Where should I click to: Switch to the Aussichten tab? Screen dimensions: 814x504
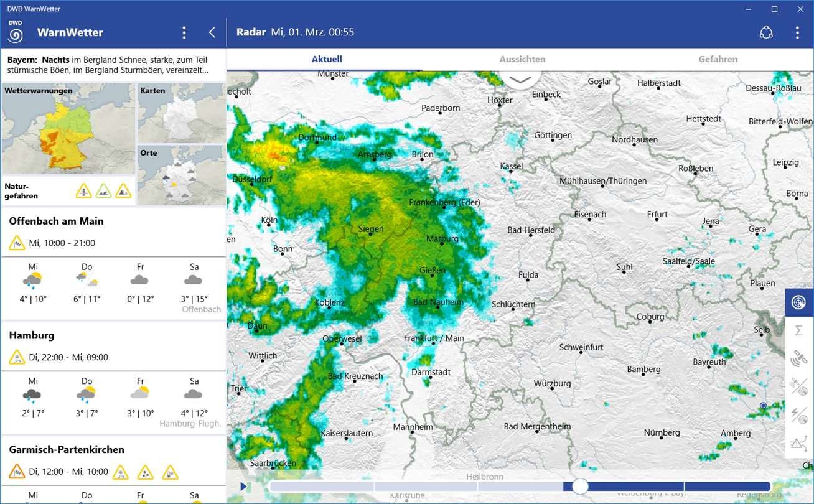click(x=522, y=59)
